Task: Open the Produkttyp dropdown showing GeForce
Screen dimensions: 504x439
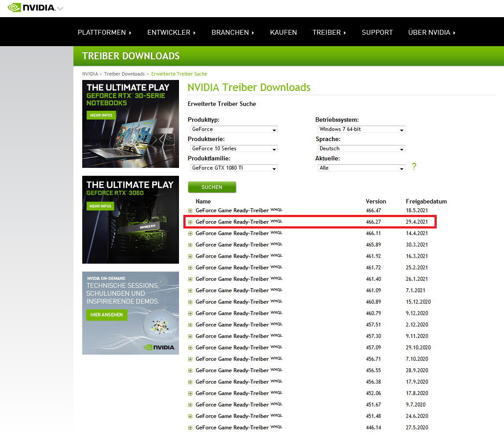Action: (234, 129)
